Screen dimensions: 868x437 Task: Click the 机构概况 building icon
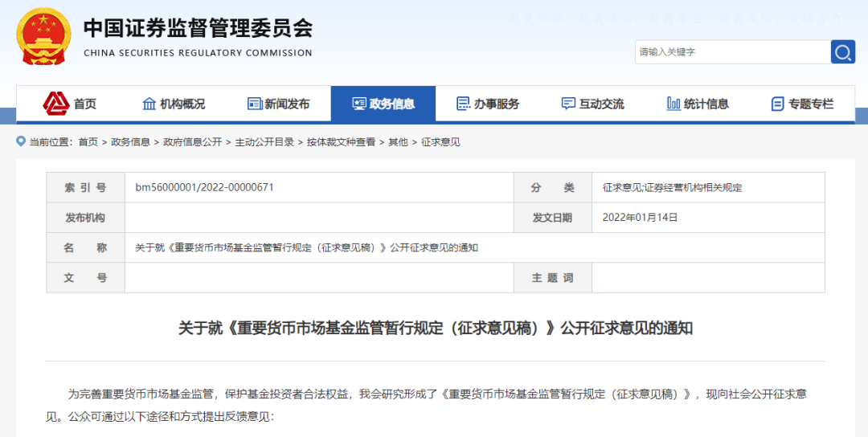pos(149,104)
